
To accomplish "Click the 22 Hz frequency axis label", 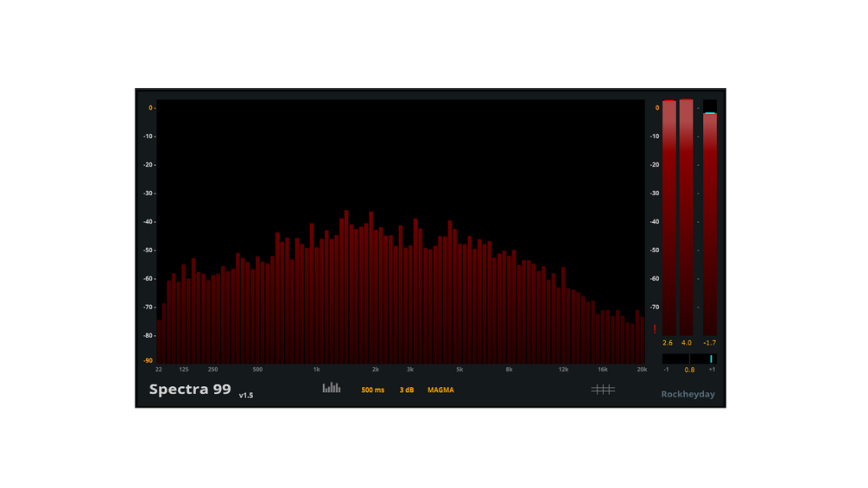I will [159, 370].
